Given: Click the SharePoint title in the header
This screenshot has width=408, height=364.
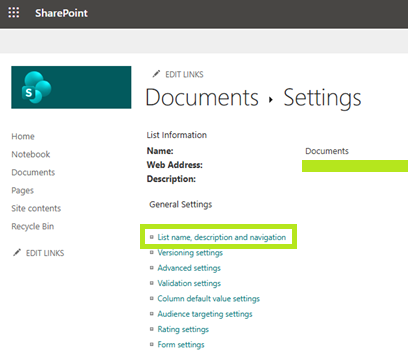Looking at the screenshot, I should (61, 13).
